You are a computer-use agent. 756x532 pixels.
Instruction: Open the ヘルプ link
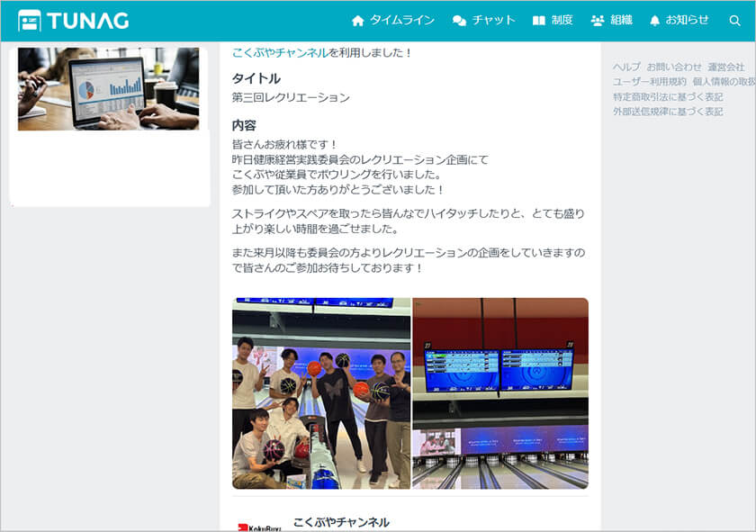(x=626, y=68)
